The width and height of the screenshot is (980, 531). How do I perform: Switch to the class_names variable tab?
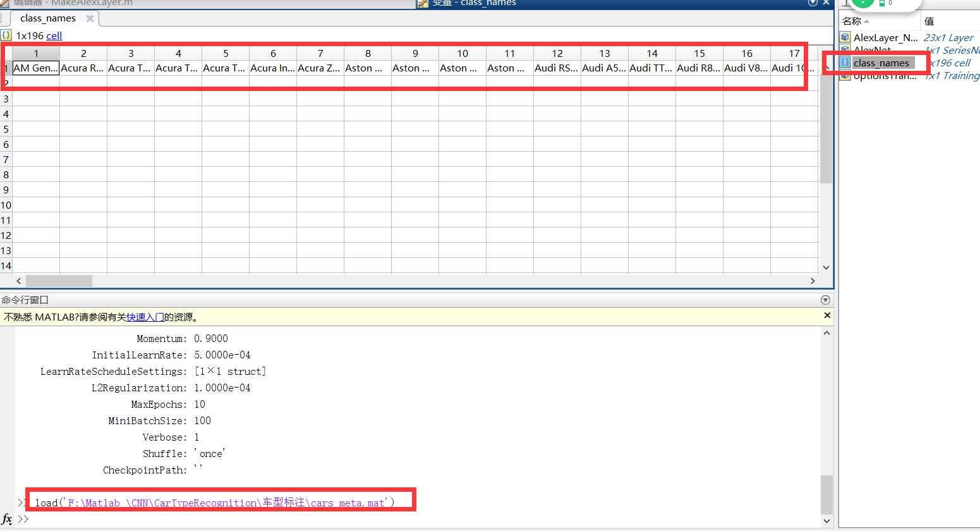pos(48,18)
